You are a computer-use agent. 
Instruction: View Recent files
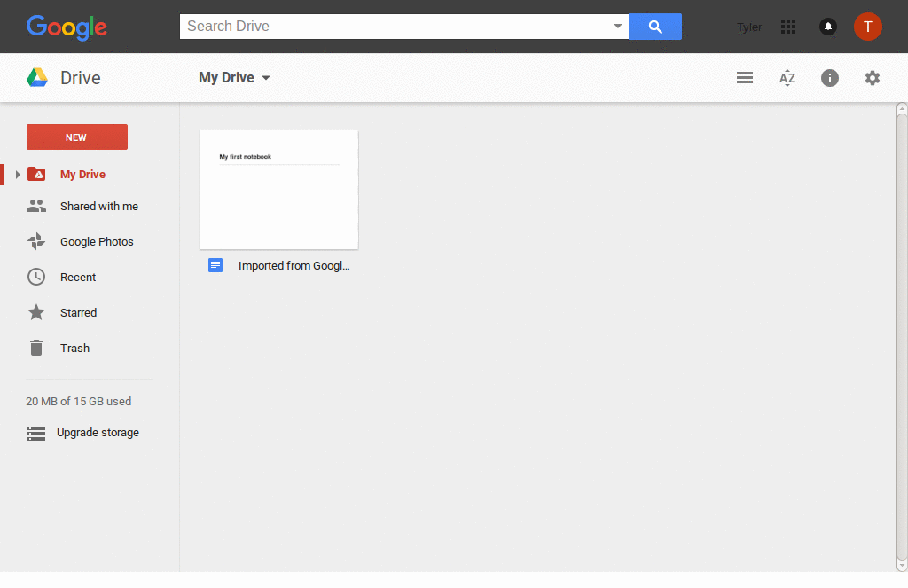tap(78, 277)
